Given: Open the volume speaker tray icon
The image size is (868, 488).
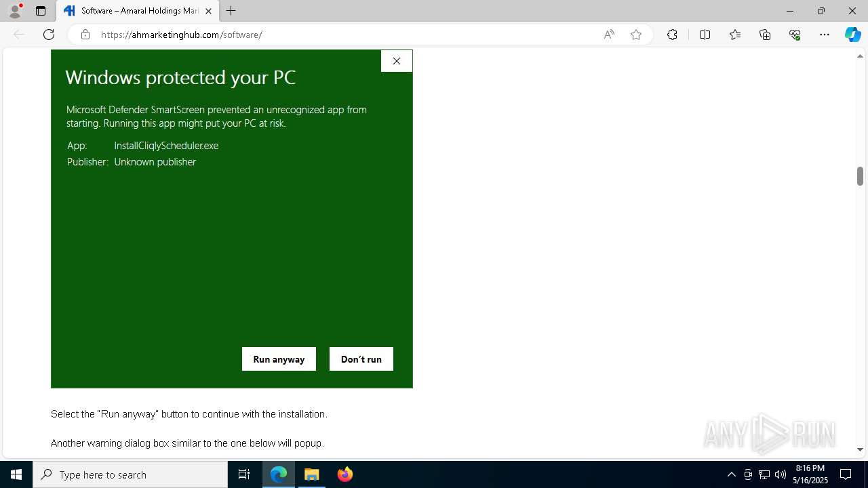Looking at the screenshot, I should tap(780, 474).
